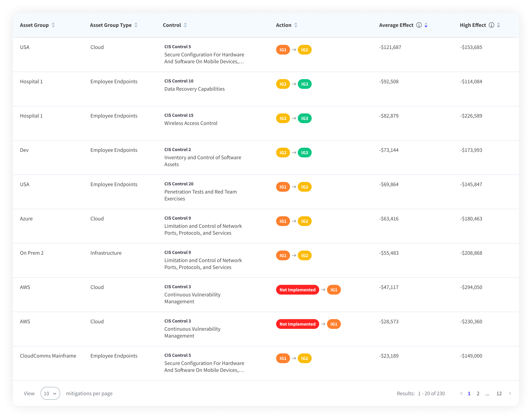532x419 pixels.
Task: Jump to page 2
Action: pyautogui.click(x=478, y=394)
